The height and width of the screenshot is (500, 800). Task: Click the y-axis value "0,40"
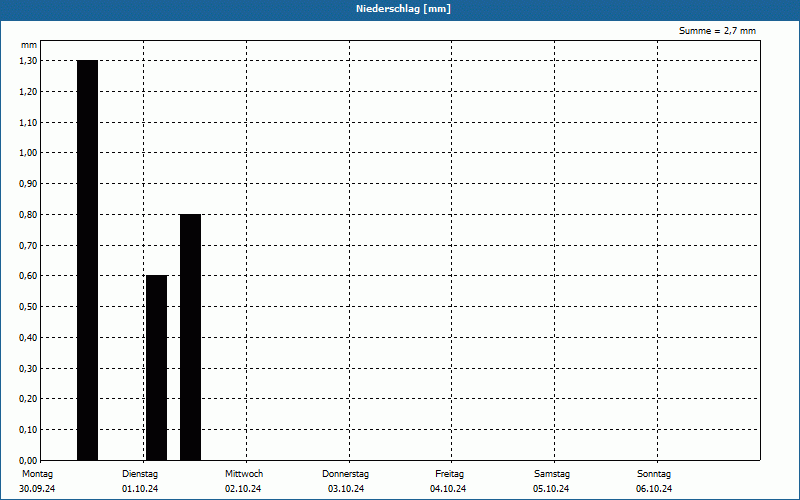[x=28, y=338]
